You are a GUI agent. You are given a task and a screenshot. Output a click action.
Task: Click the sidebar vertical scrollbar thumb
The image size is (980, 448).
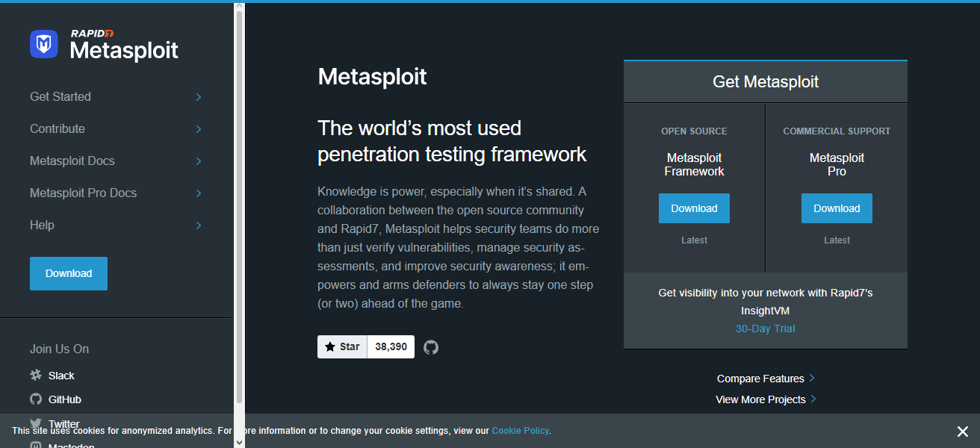point(239,208)
